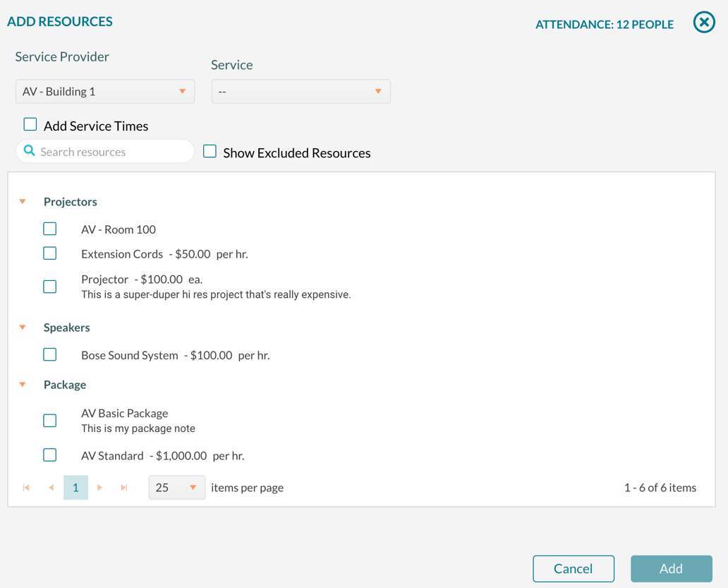This screenshot has width=728, height=588.
Task: Click 'This is my package note' text
Action: [x=138, y=428]
